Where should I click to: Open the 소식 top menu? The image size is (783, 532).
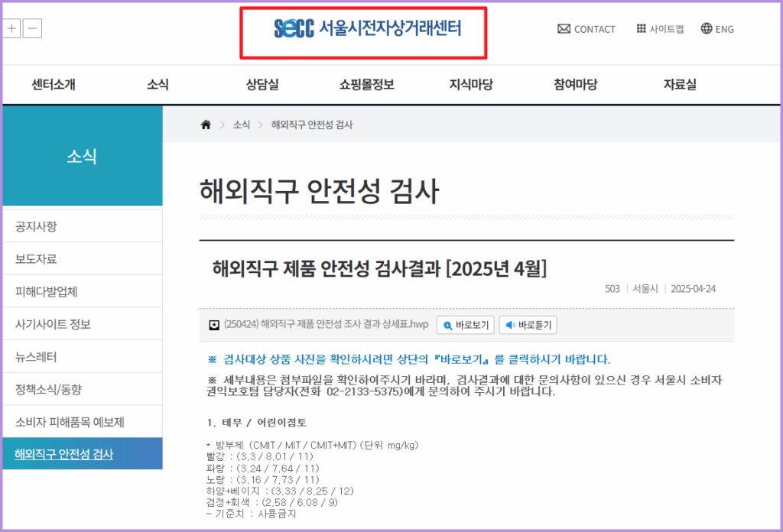point(158,84)
